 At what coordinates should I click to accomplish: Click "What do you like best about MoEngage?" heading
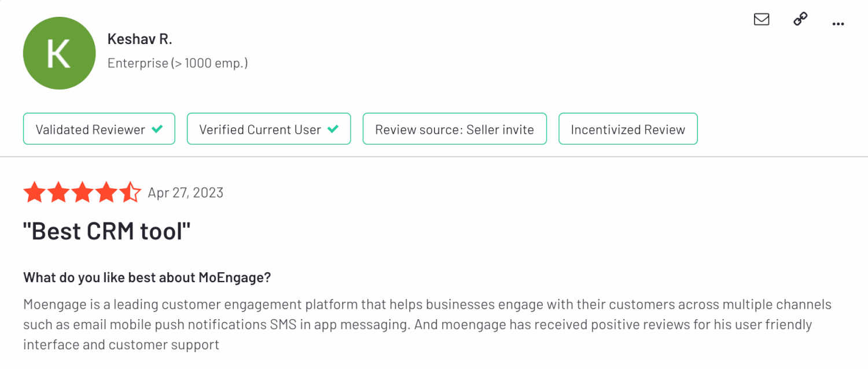tap(147, 277)
